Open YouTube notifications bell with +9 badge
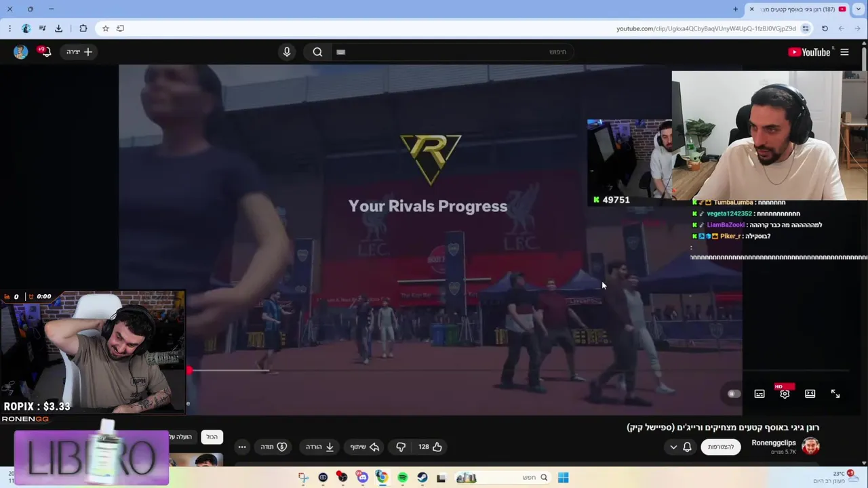868x488 pixels. point(46,52)
